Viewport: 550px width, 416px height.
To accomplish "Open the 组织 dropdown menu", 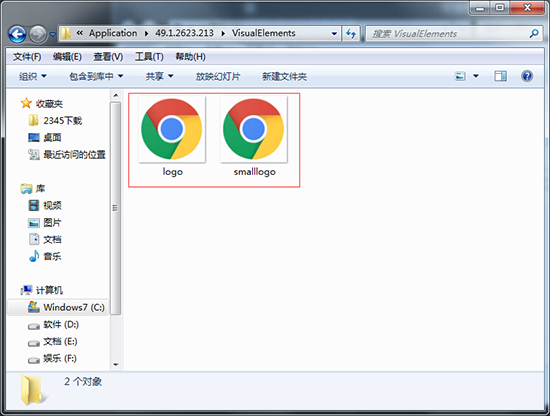I will 33,76.
